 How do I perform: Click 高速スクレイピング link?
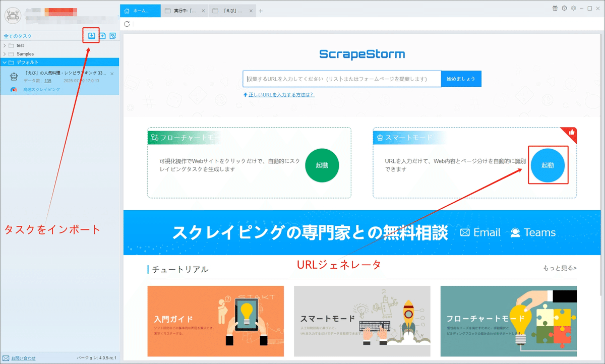41,89
